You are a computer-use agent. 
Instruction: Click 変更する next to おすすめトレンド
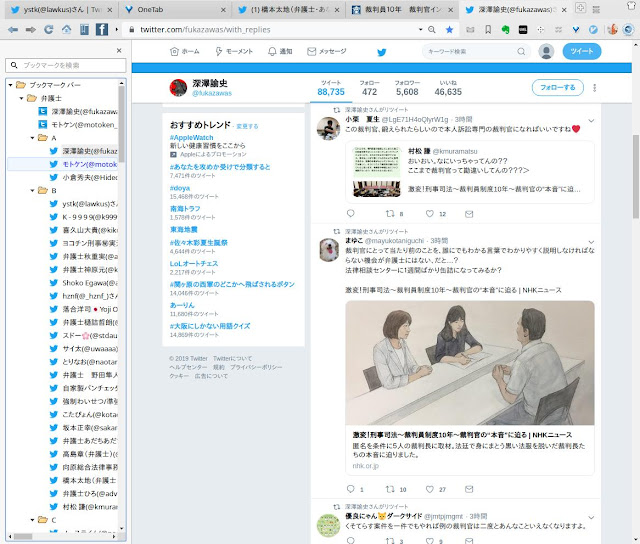click(247, 127)
